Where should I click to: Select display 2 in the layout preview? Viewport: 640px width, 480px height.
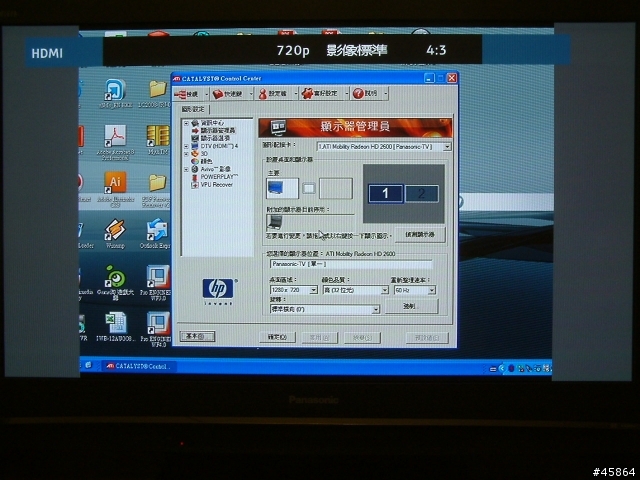pyautogui.click(x=422, y=193)
